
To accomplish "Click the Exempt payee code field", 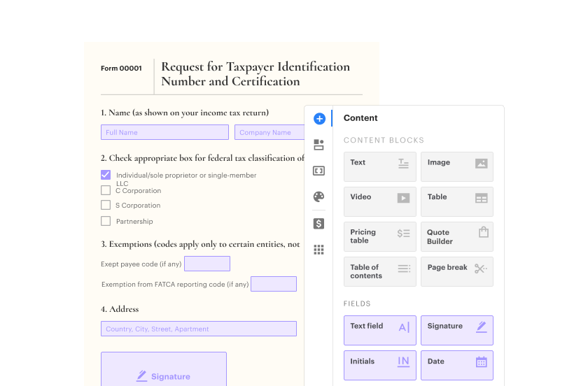I will (207, 264).
